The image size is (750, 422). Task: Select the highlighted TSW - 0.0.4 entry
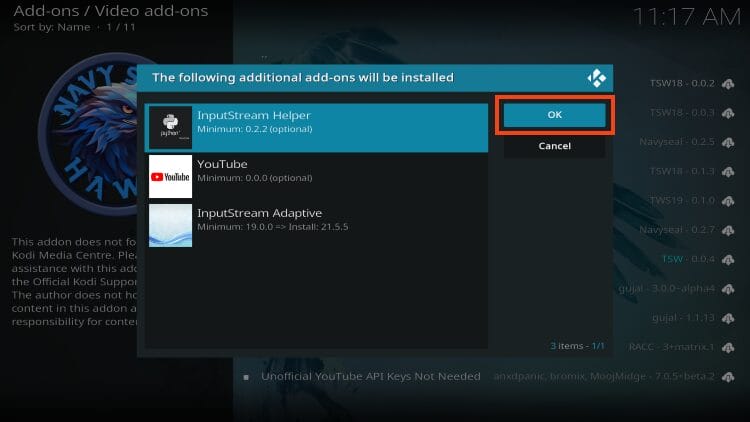(688, 259)
